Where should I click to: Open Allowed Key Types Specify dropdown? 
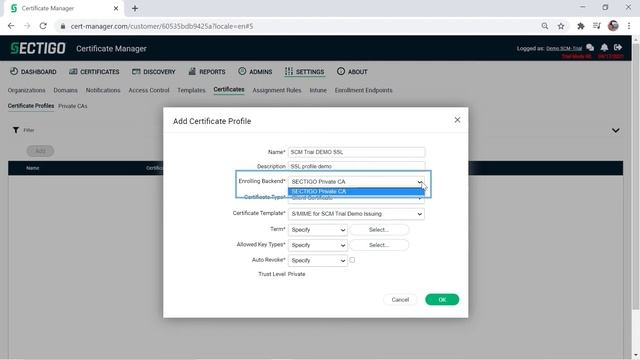(318, 245)
